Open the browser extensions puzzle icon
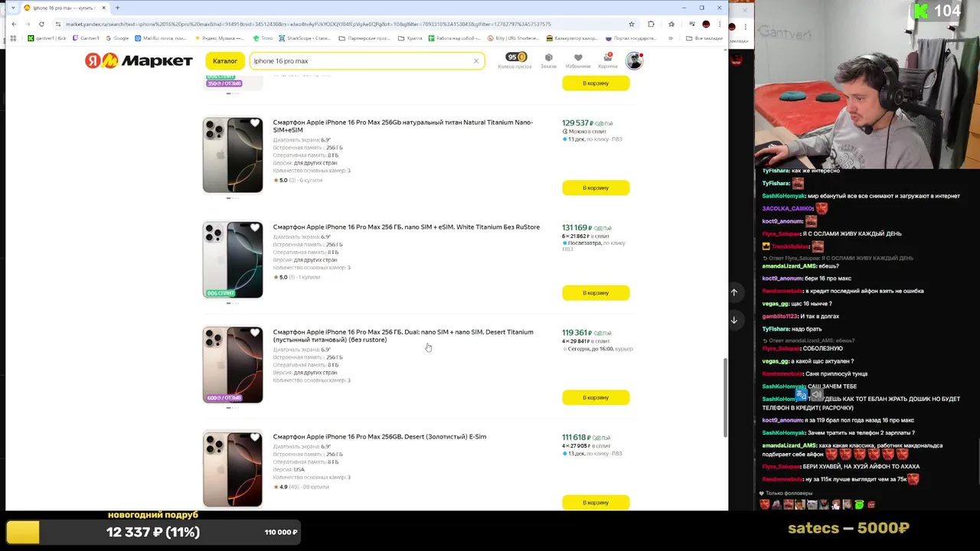Image resolution: width=980 pixels, height=551 pixels. click(651, 24)
